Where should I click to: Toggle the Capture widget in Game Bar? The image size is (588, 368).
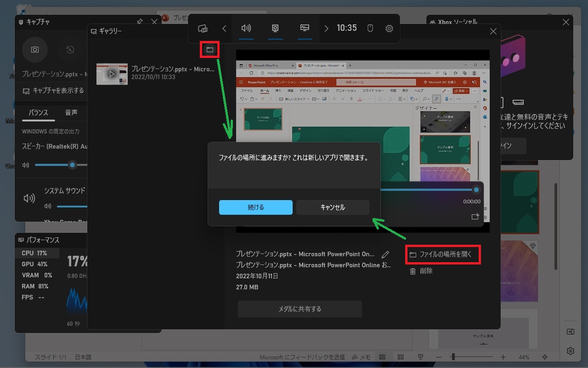(x=275, y=29)
